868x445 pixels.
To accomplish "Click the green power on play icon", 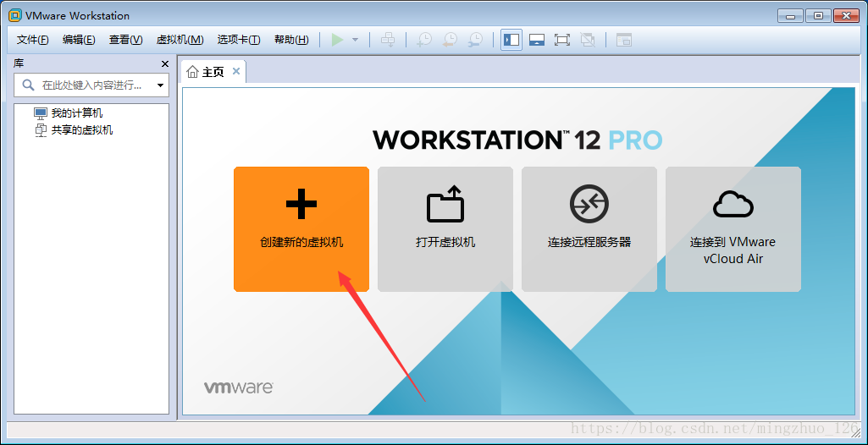I will click(x=337, y=40).
